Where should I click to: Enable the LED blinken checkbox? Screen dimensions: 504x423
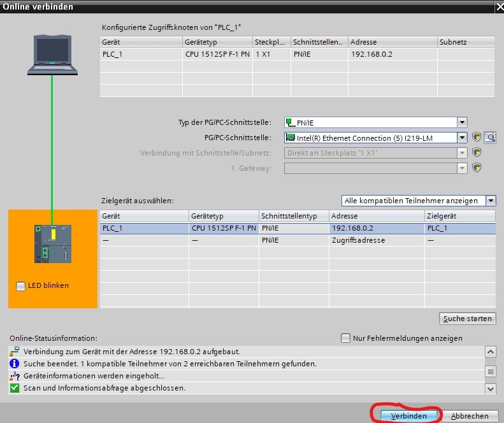[x=21, y=286]
